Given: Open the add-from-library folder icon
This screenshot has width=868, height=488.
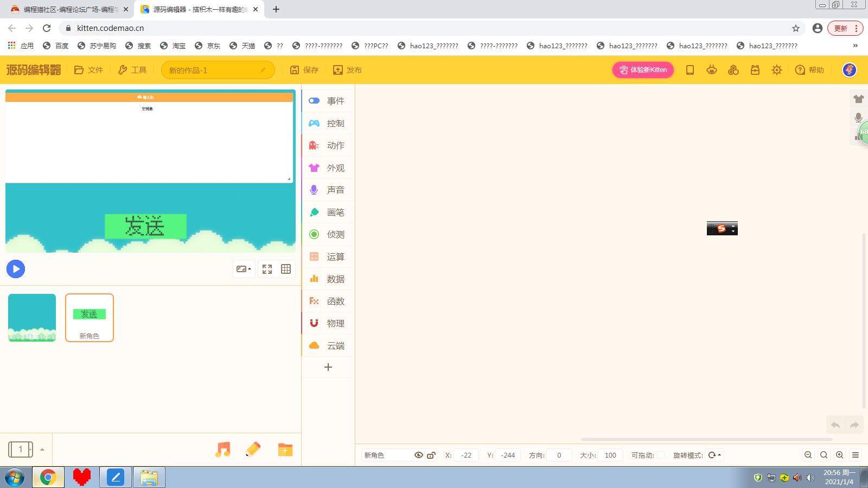Looking at the screenshot, I should pos(285,450).
